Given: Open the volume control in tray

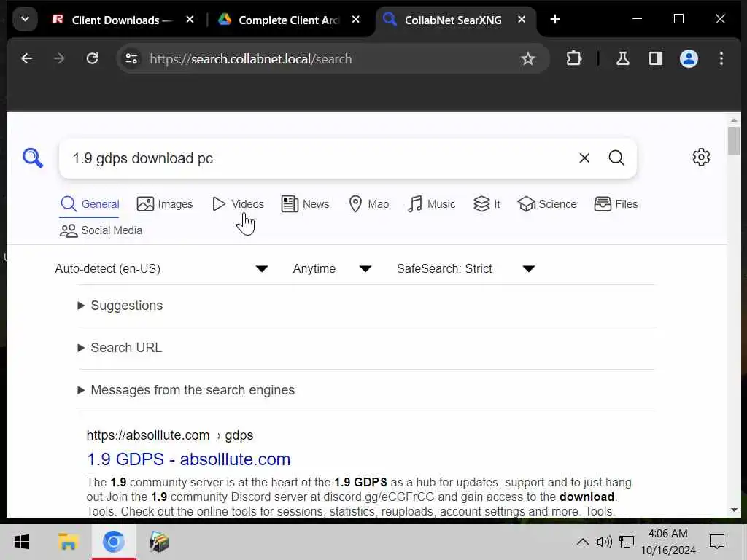Looking at the screenshot, I should coord(604,542).
